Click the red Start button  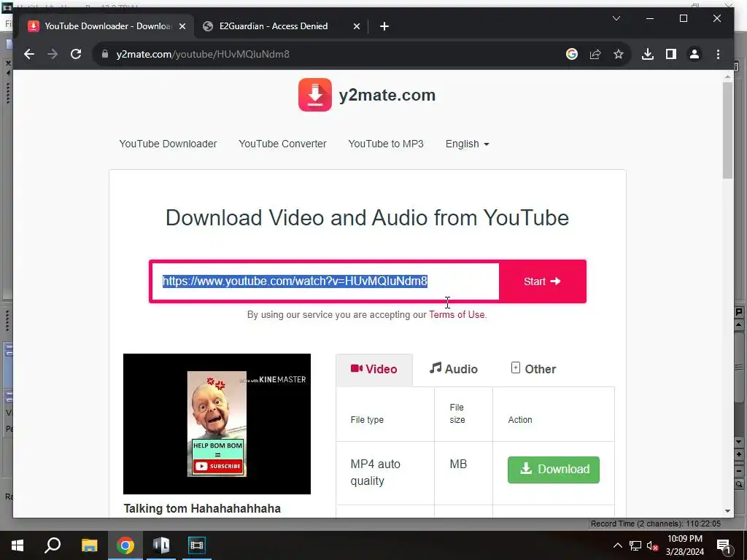point(542,281)
